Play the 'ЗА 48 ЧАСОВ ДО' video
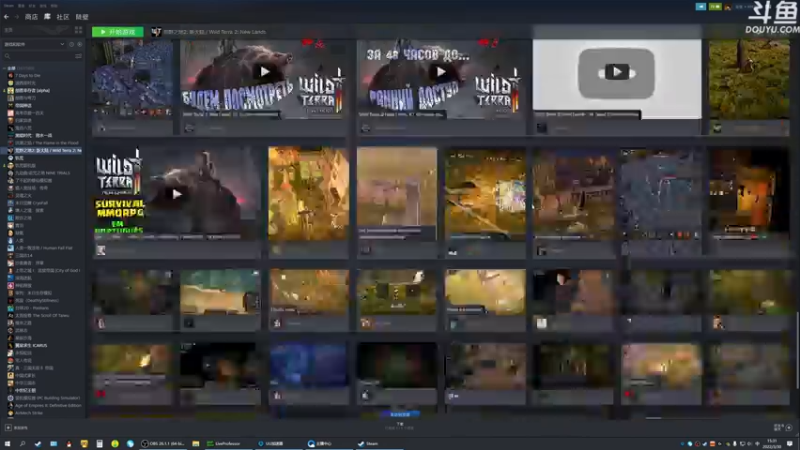 coord(441,72)
